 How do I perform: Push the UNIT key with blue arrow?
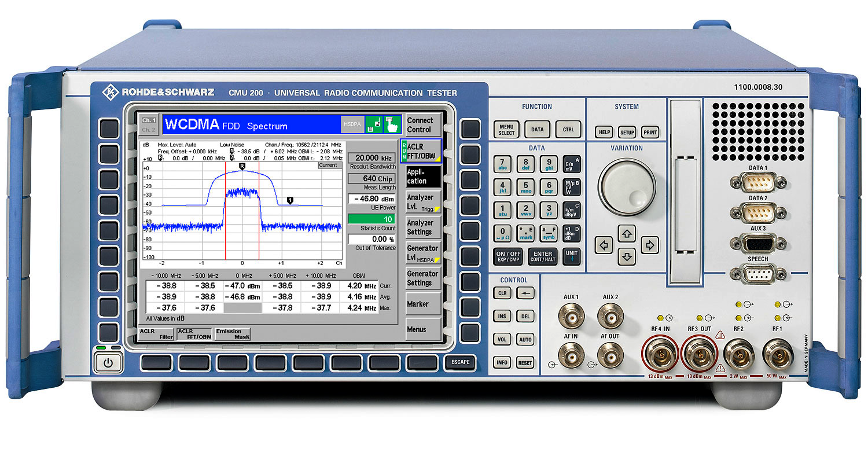click(572, 256)
